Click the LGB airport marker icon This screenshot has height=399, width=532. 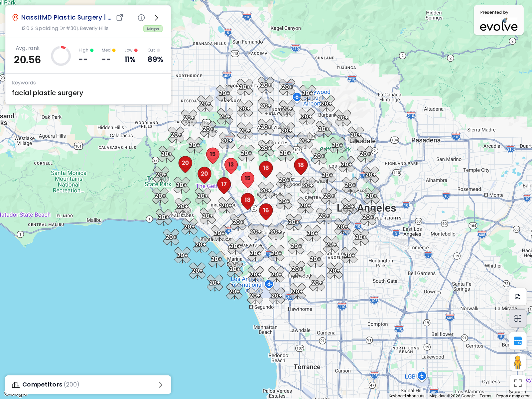click(x=422, y=376)
